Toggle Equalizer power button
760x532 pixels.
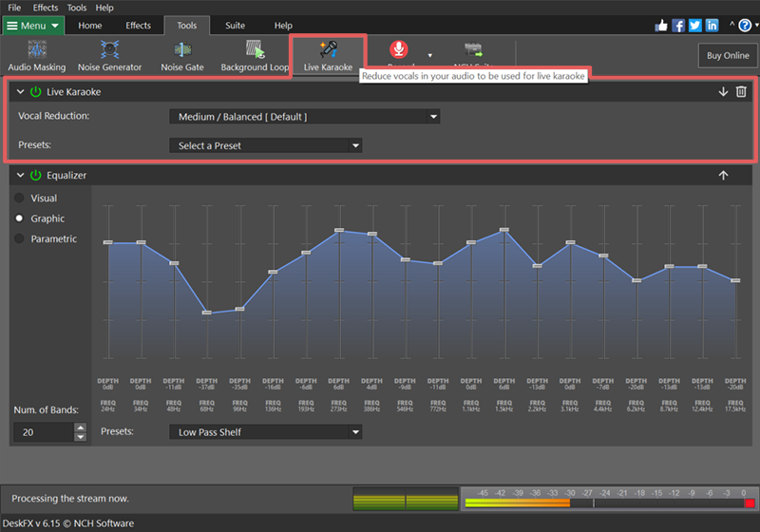coord(36,176)
